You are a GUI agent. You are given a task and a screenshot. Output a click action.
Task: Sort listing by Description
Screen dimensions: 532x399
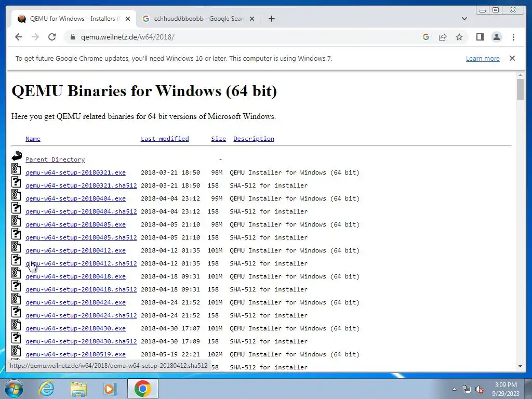(254, 139)
